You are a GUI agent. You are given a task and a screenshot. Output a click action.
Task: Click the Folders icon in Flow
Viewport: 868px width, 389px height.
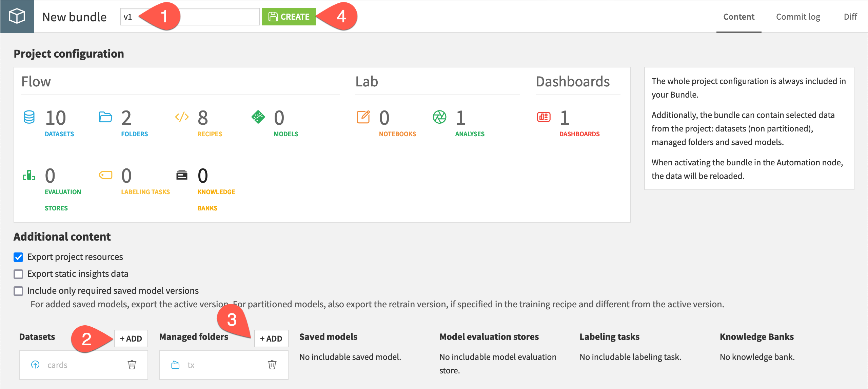105,117
